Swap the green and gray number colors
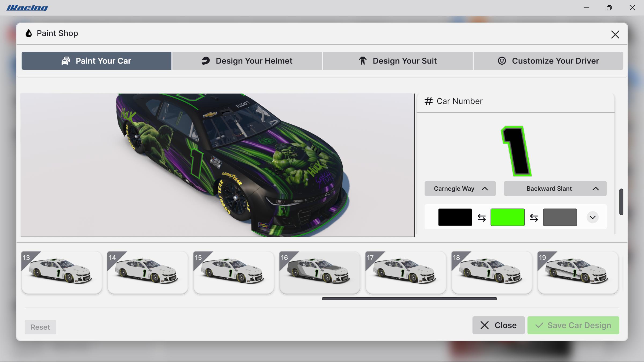644x362 pixels. [534, 217]
